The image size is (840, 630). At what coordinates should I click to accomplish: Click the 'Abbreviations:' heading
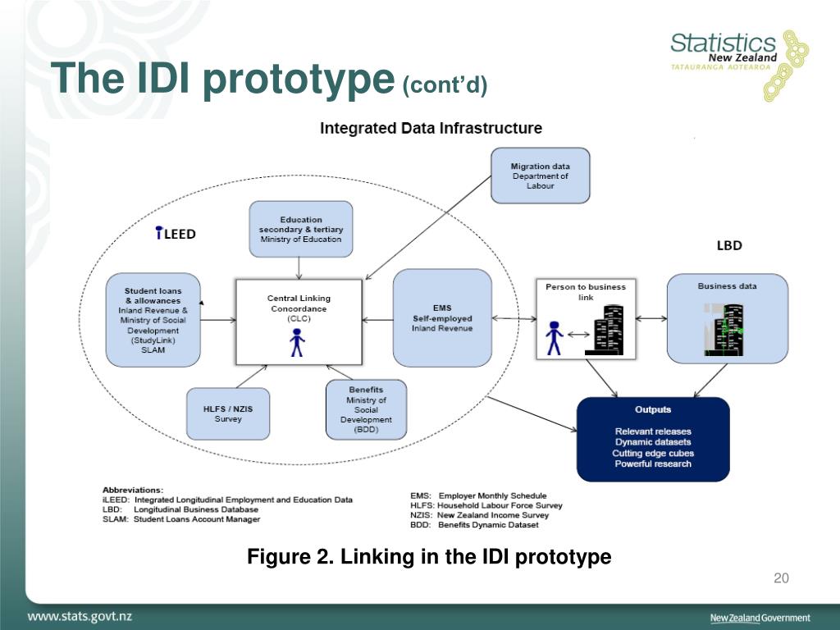pos(133,490)
